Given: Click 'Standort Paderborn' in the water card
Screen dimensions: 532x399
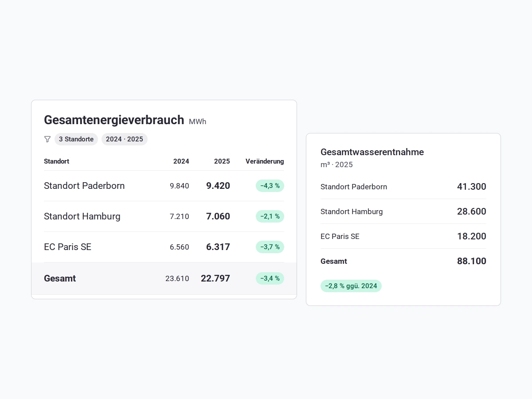Looking at the screenshot, I should tap(354, 187).
